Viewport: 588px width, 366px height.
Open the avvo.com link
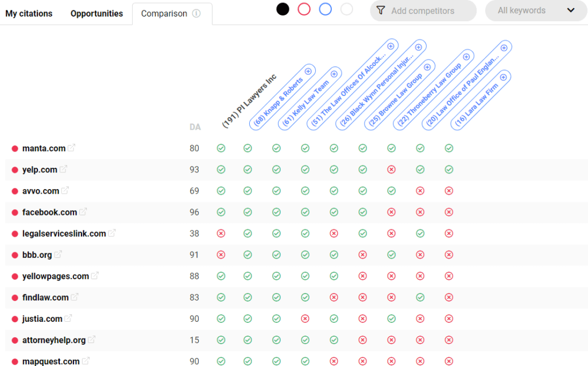point(40,191)
